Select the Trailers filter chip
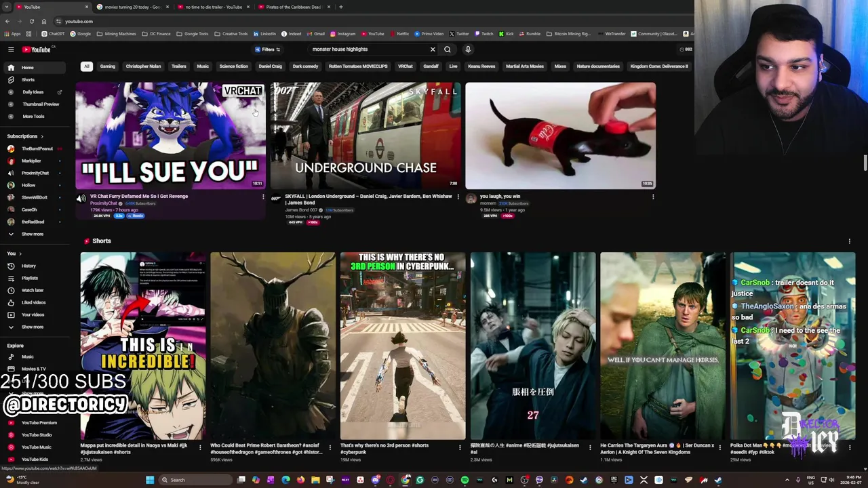The image size is (868, 488). pyautogui.click(x=179, y=66)
